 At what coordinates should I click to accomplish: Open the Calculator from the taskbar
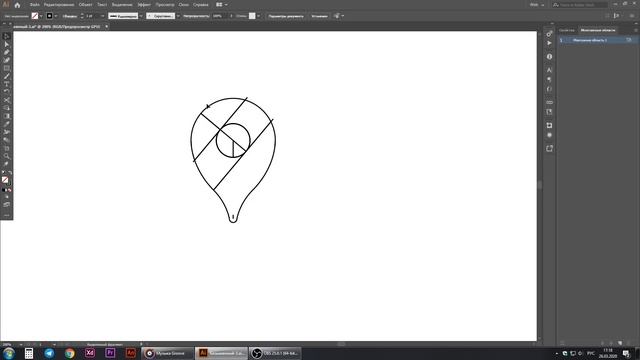click(x=29, y=353)
